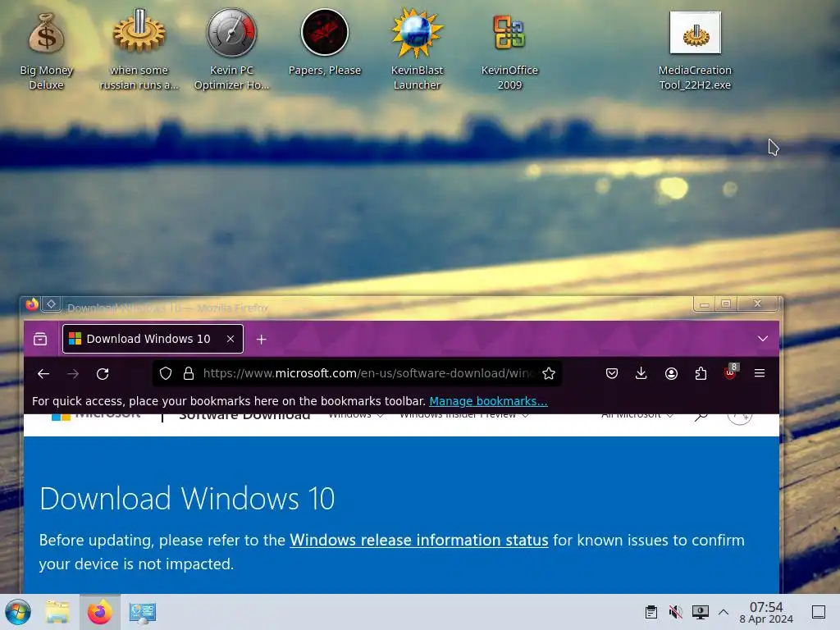Click Firefox taskbar icon
Viewport: 840px width, 630px height.
point(99,612)
